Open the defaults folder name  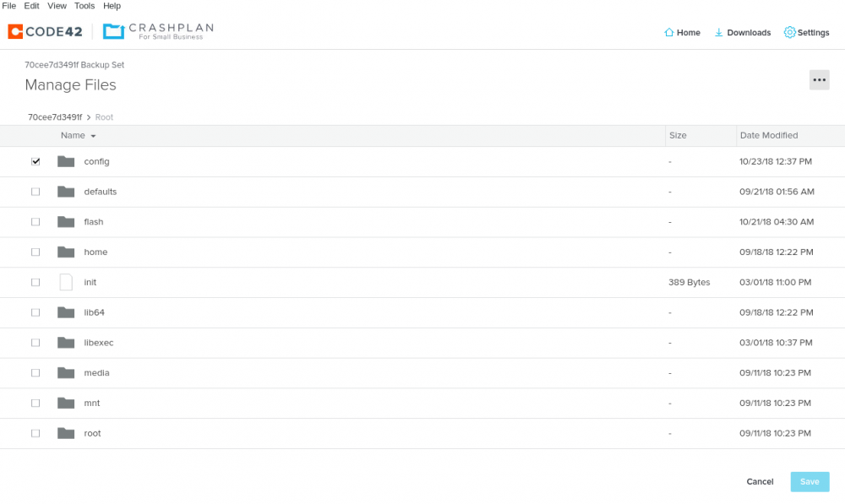[x=101, y=192]
